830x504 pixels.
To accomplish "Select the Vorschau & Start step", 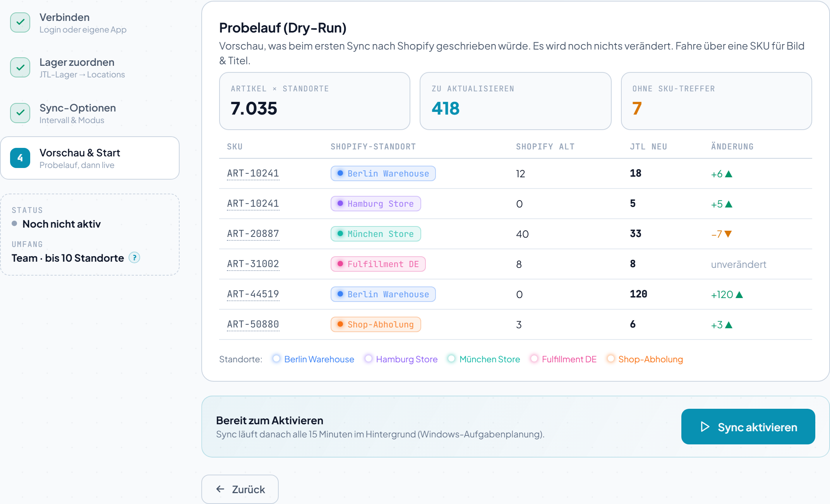I will click(90, 158).
